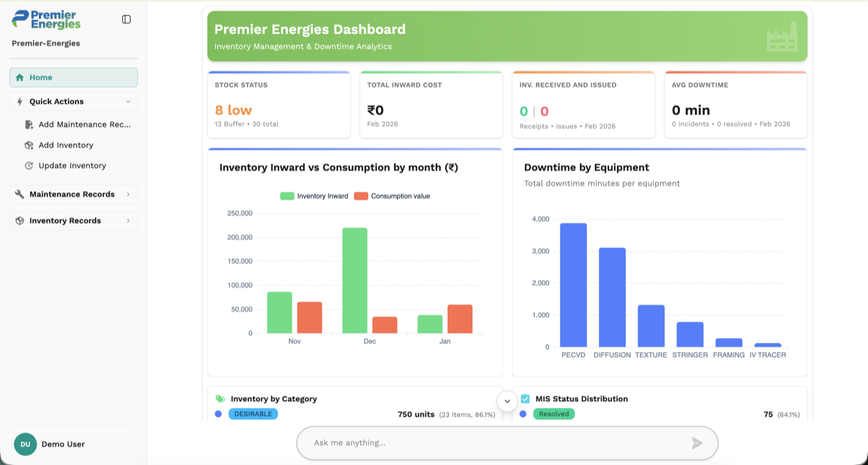Click the November Consumption orange bar
Viewport: 868px width, 465px height.
310,317
